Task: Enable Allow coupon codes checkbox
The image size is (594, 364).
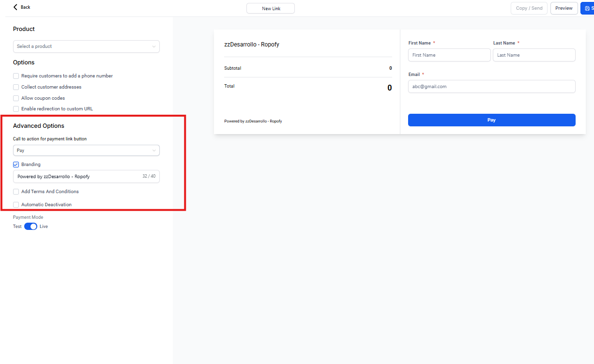Action: (x=16, y=98)
